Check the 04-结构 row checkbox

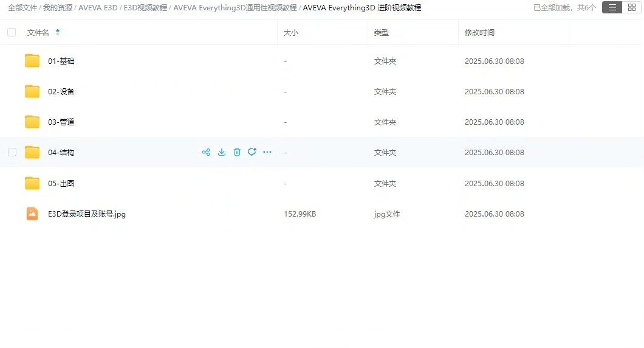pyautogui.click(x=12, y=152)
